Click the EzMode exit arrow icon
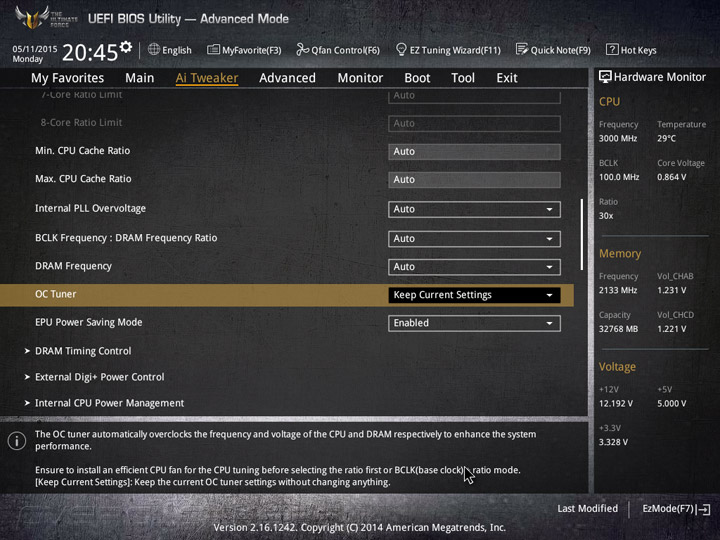 703,509
